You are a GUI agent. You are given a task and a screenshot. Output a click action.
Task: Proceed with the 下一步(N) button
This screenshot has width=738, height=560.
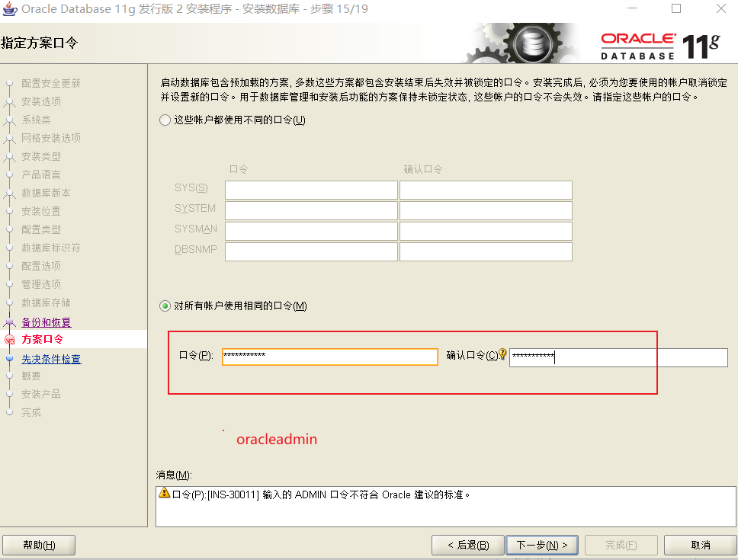pyautogui.click(x=542, y=545)
